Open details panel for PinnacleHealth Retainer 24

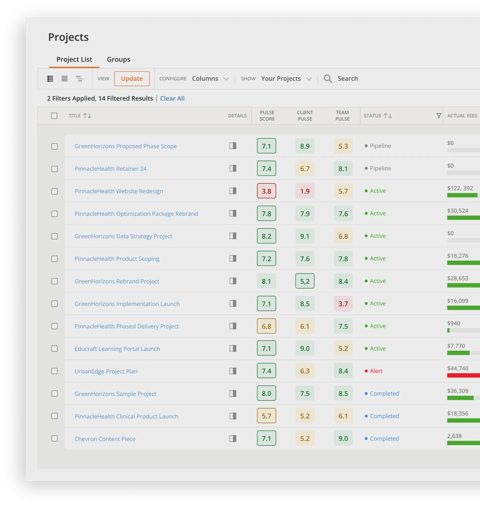tap(233, 168)
